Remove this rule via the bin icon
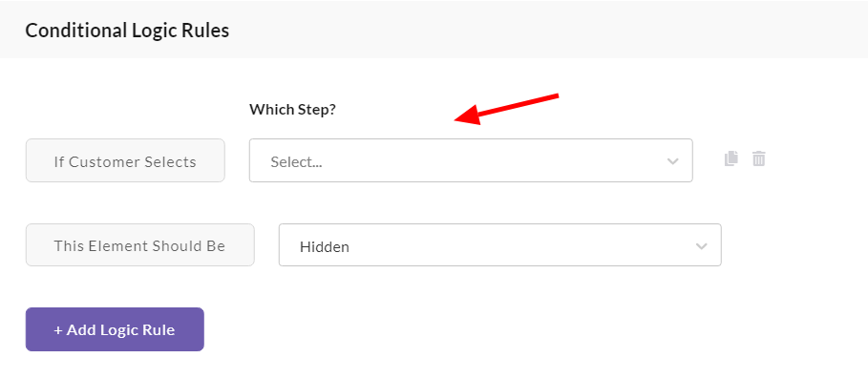 758,158
